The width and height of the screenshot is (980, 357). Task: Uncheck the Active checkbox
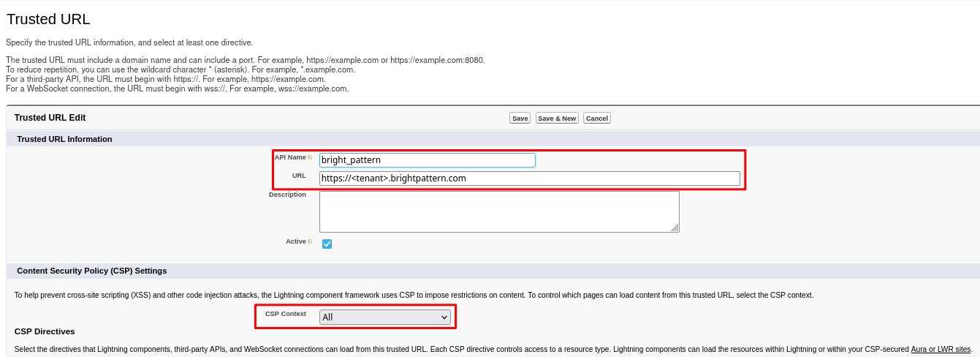[327, 244]
